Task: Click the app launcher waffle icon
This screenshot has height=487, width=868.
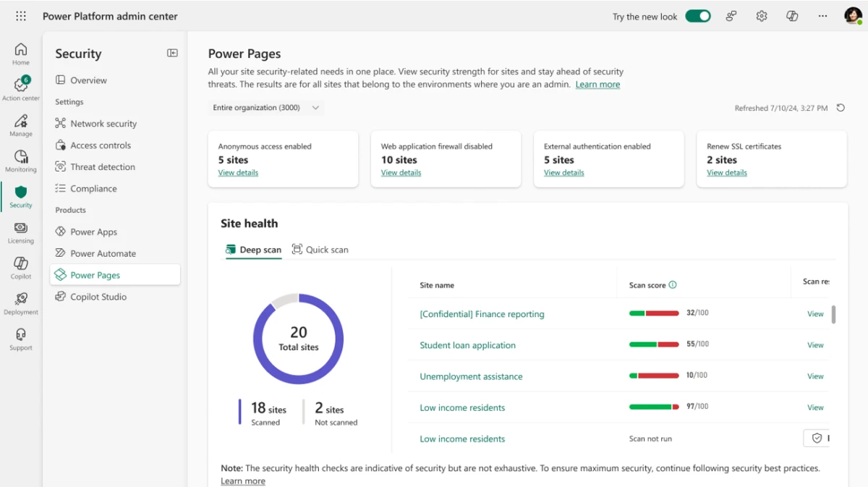Action: 20,15
